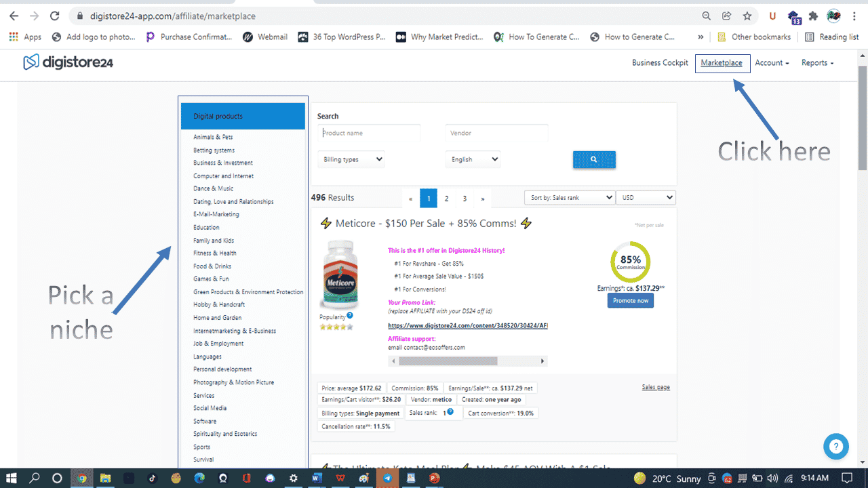Click the volume speaker tray icon
This screenshot has height=488, width=868.
click(x=772, y=478)
